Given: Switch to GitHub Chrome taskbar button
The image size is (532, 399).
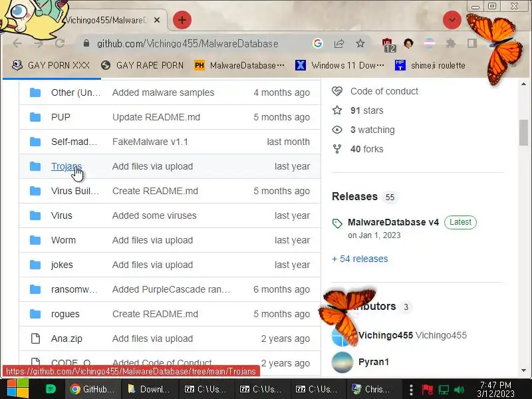Looking at the screenshot, I should [92, 389].
